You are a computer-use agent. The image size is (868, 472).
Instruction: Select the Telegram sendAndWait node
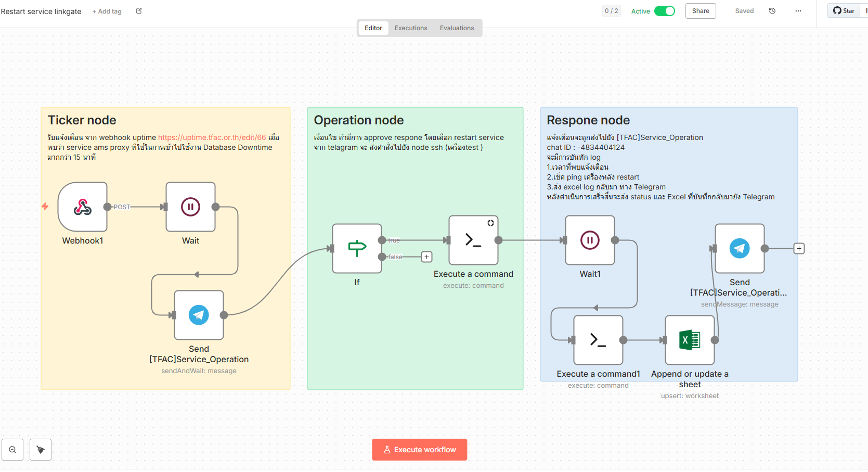(x=199, y=315)
